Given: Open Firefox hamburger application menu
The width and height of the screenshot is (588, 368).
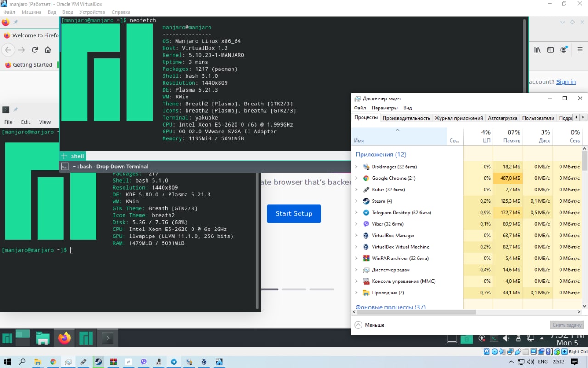Looking at the screenshot, I should [x=581, y=50].
